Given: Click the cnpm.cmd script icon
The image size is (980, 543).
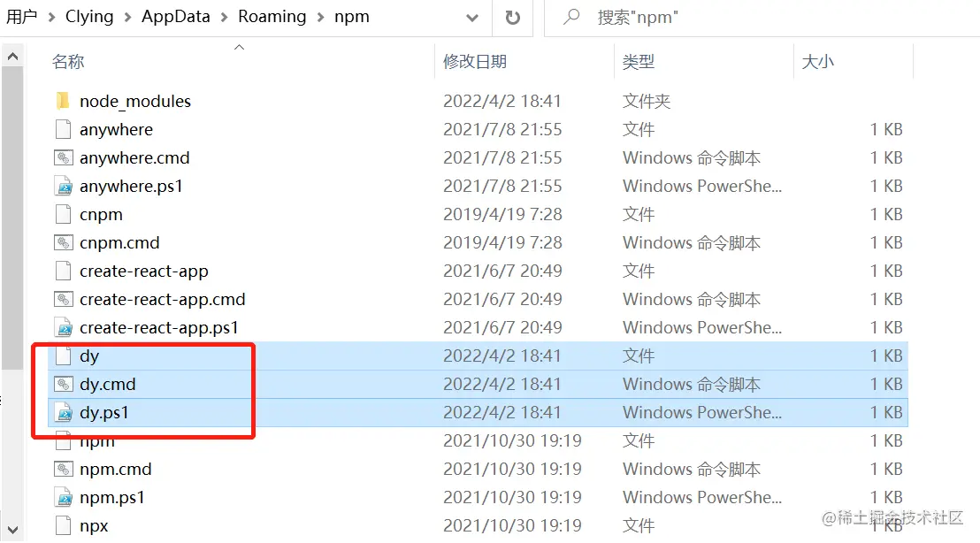Looking at the screenshot, I should tap(63, 242).
